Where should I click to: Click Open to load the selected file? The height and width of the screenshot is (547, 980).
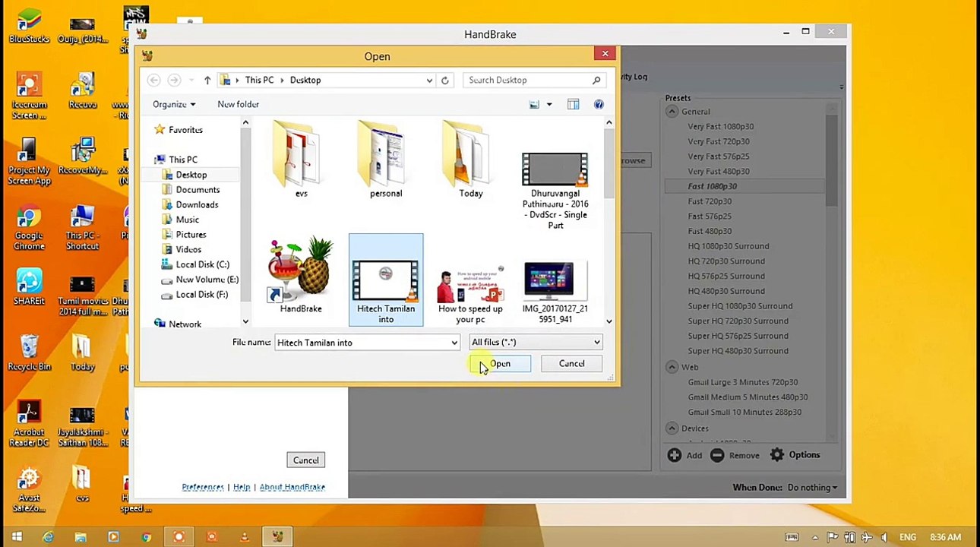500,364
